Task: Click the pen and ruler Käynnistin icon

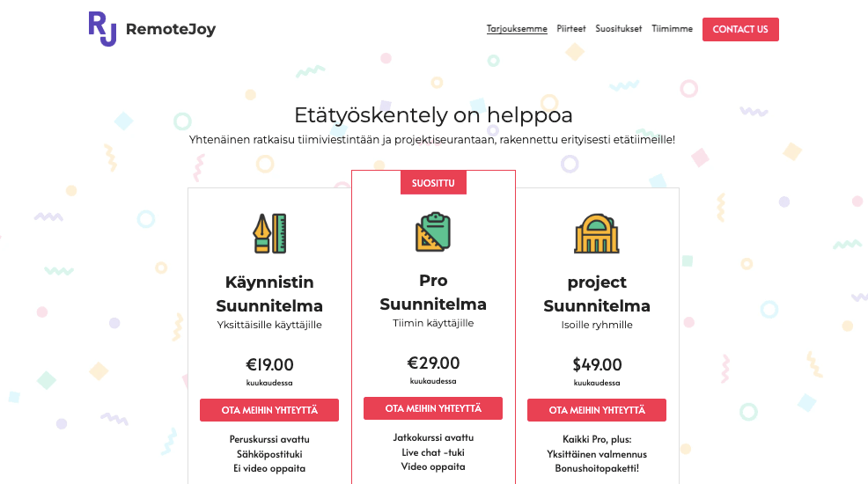Action: point(269,233)
